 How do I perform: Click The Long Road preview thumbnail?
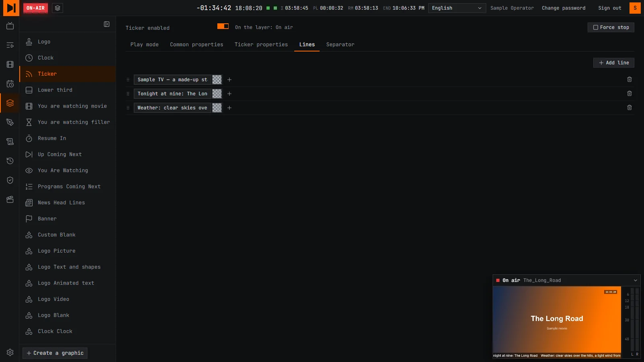tap(557, 322)
